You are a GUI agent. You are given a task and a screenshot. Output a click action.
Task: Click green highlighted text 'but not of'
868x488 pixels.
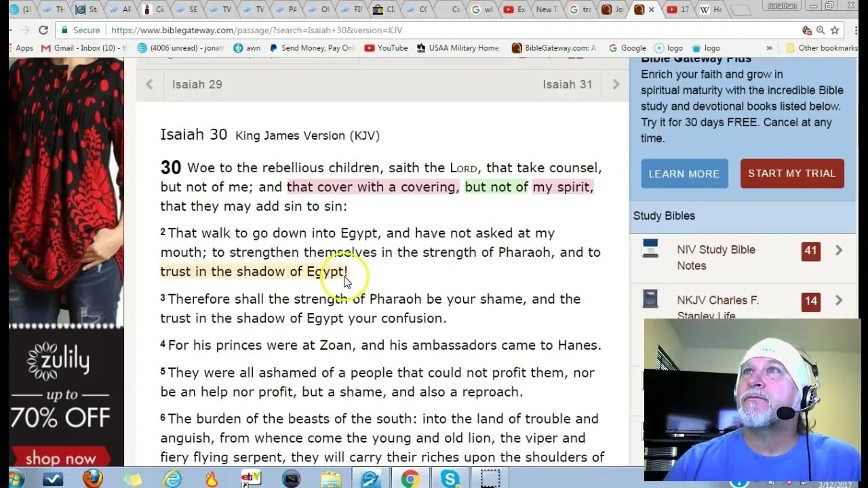pos(496,187)
